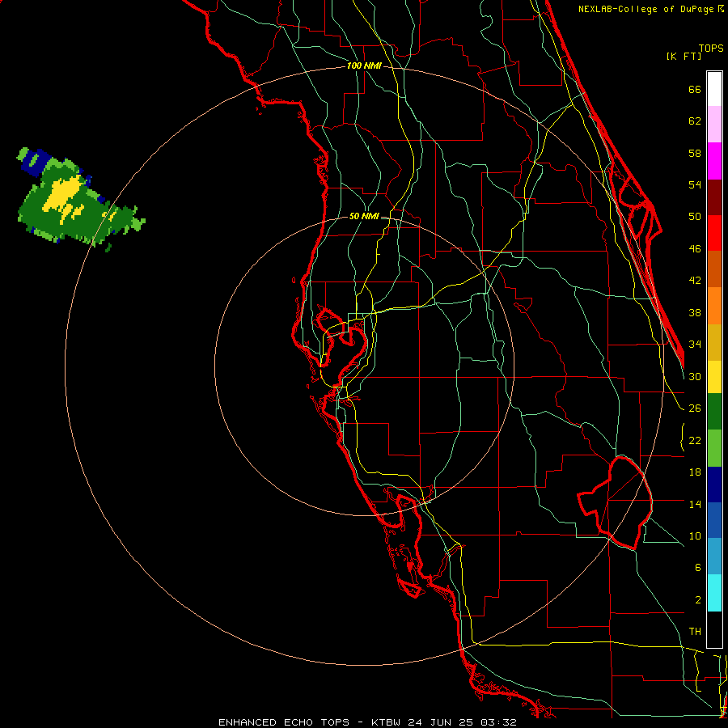Viewport: 728px width, 728px height.
Task: Click the 26 legend value
Action: click(695, 408)
